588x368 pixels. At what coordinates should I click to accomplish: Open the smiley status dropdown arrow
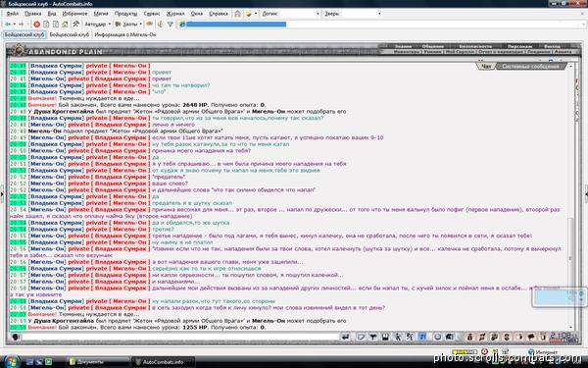point(256,14)
